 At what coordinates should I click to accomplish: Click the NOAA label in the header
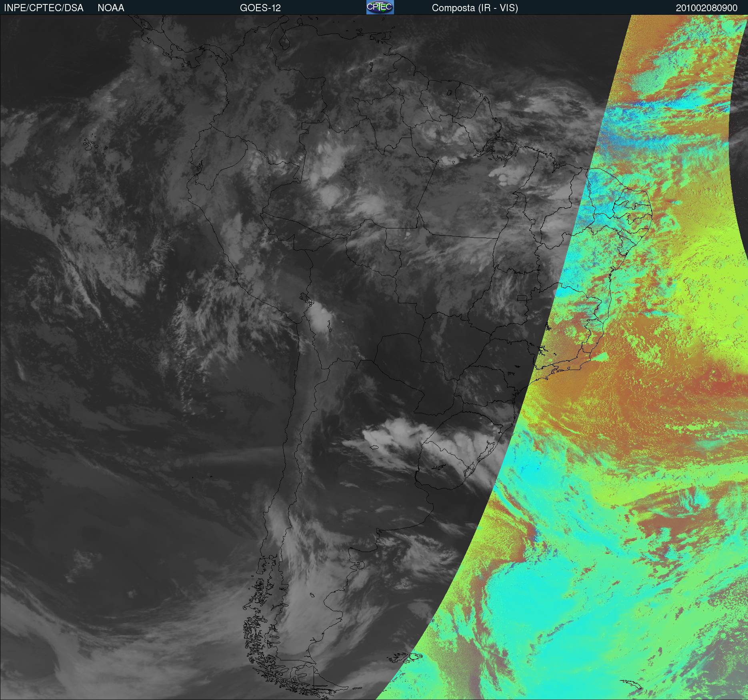pos(111,8)
